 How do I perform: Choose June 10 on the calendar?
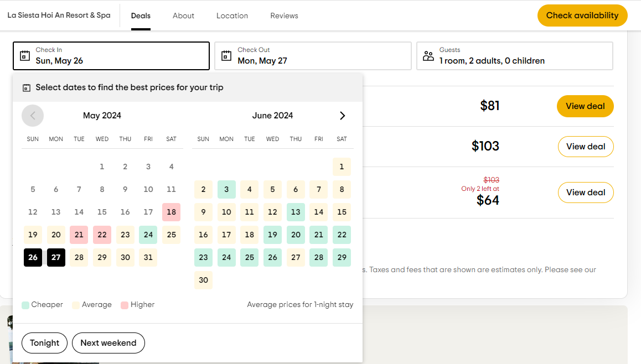(x=226, y=212)
